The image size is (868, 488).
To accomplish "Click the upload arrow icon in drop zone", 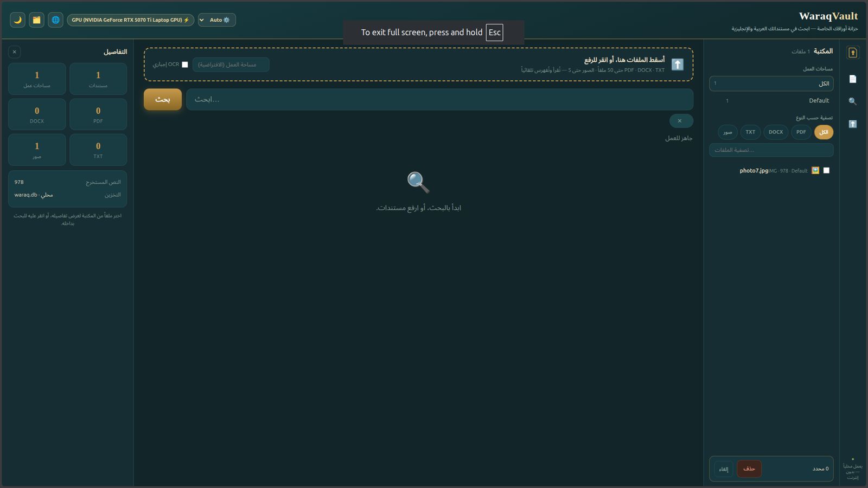I will tap(678, 65).
